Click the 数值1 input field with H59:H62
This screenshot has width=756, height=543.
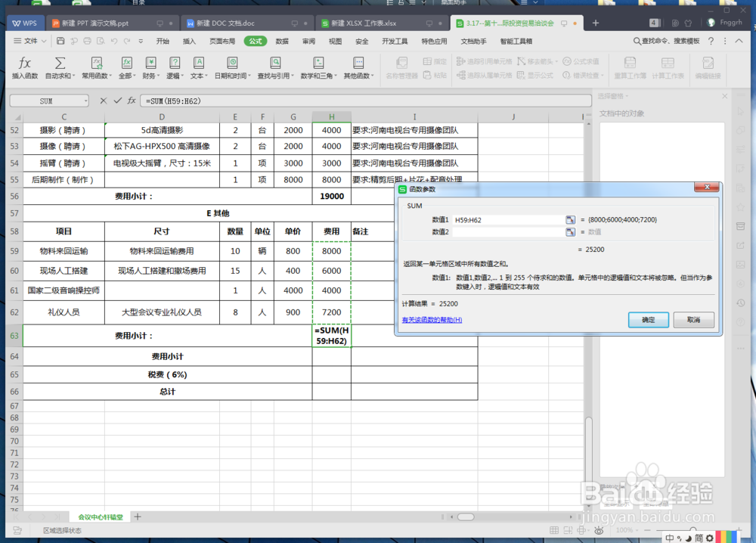tap(508, 220)
